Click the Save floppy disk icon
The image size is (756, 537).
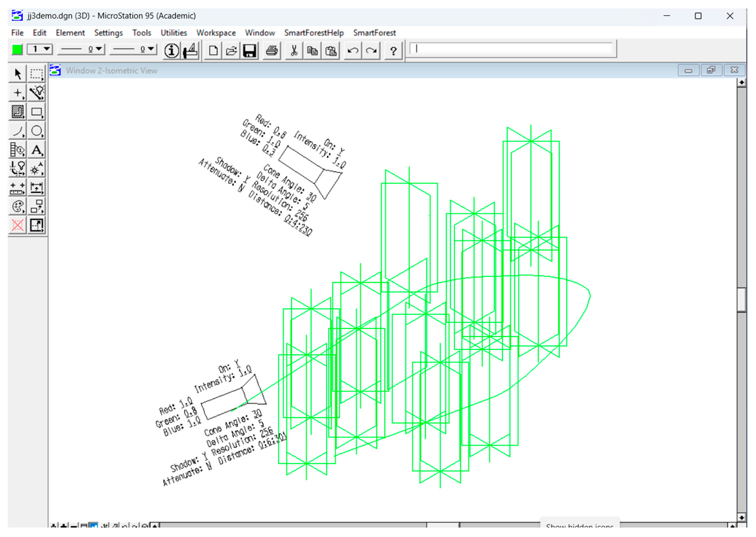[250, 51]
